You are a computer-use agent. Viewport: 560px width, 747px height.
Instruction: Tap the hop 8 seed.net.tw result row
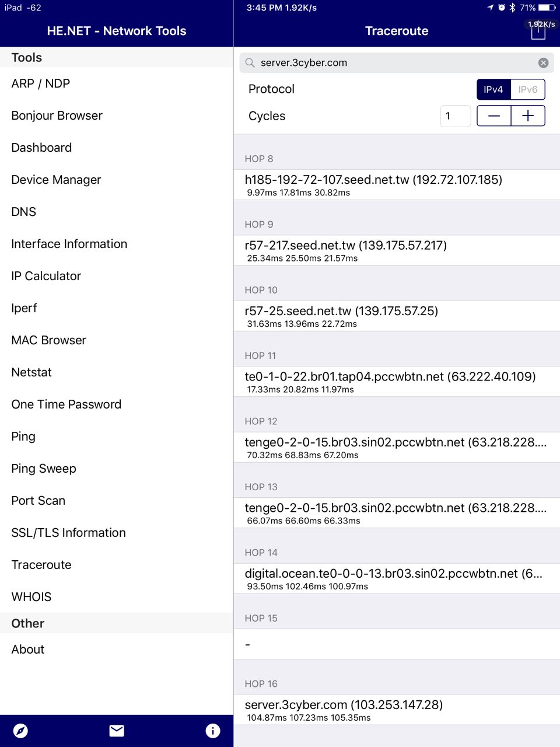pyautogui.click(x=397, y=184)
